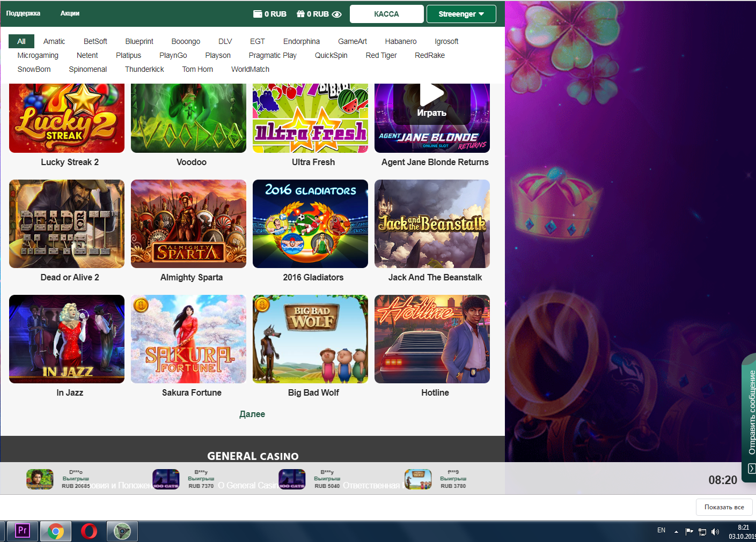Go to the Акции promotions page
Viewport: 756px width, 542px height.
click(70, 13)
